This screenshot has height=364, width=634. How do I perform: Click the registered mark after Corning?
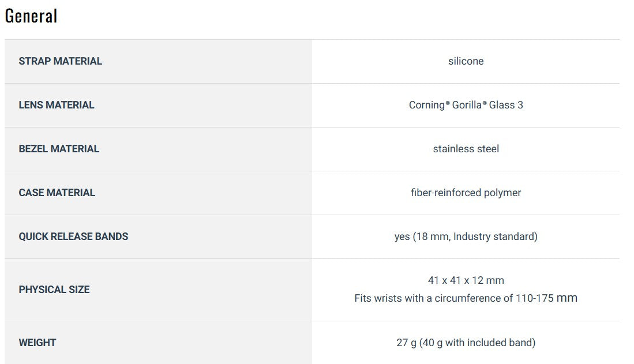point(448,103)
